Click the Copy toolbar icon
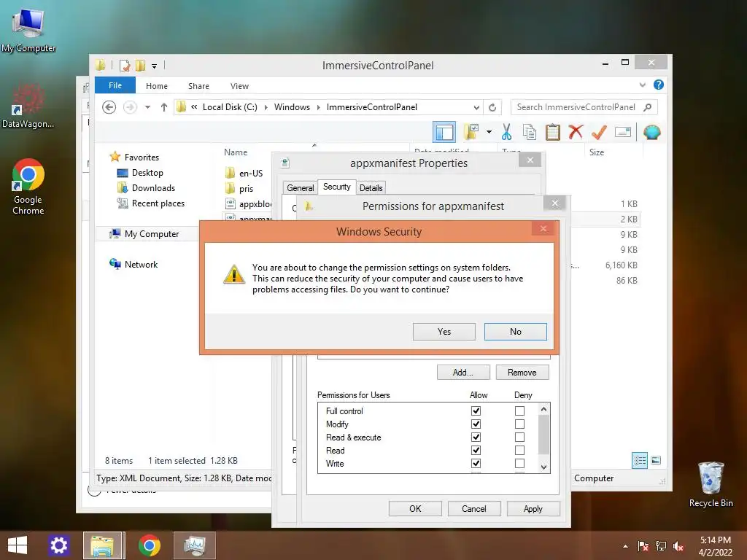The image size is (747, 560). 530,132
